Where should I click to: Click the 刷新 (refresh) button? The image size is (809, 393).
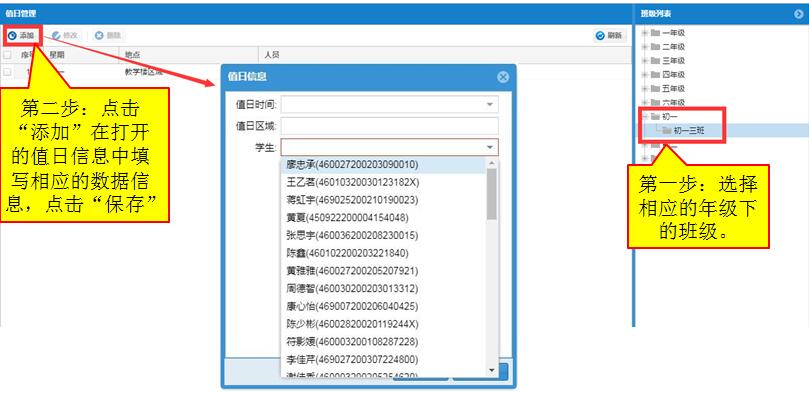[x=609, y=36]
